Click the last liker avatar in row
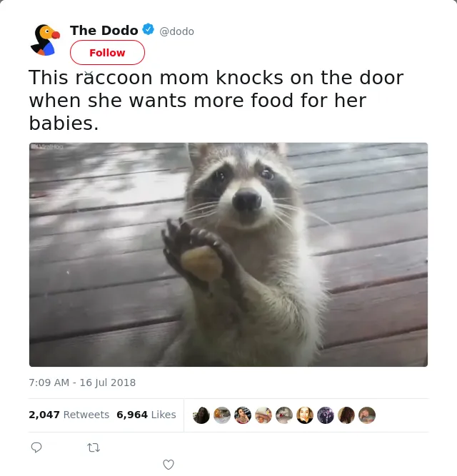The width and height of the screenshot is (457, 476). point(367,415)
